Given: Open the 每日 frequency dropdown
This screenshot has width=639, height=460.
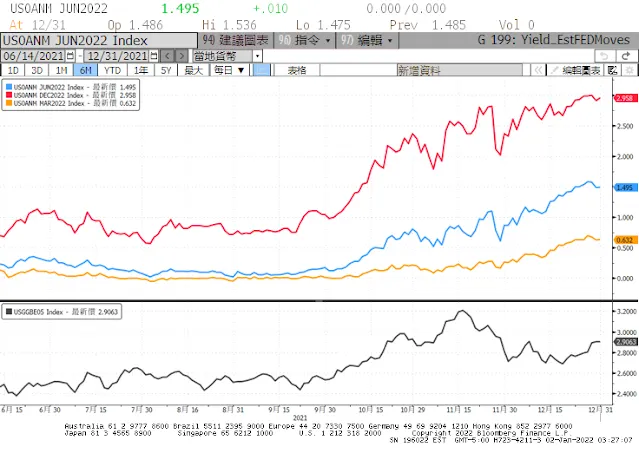Looking at the screenshot, I should tap(229, 70).
